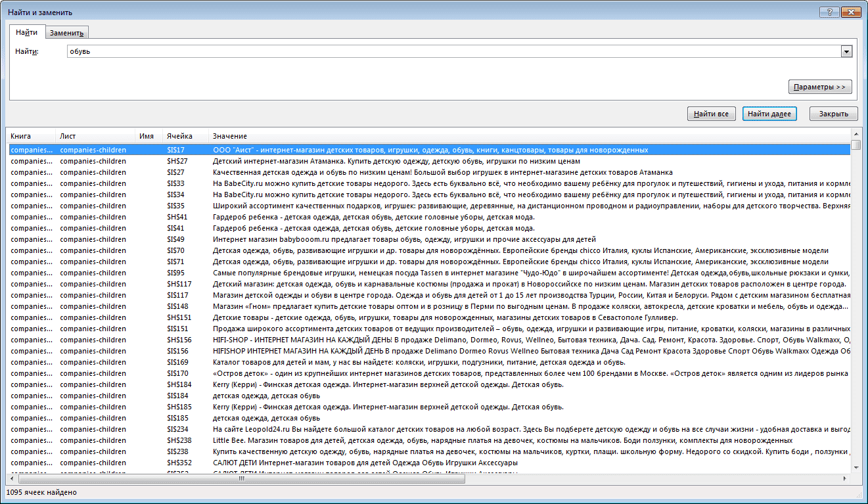Screen dimensions: 868x504
Task: Click the Закрыть button
Action: coord(833,114)
